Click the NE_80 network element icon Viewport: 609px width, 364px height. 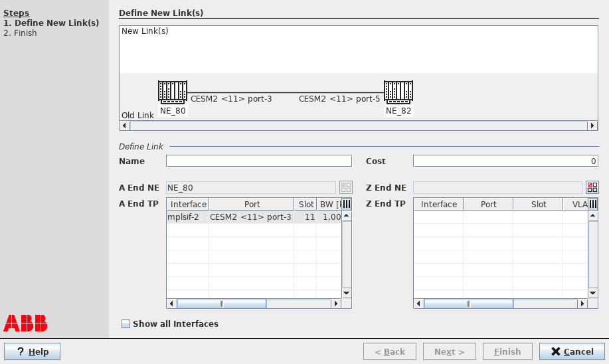(173, 92)
